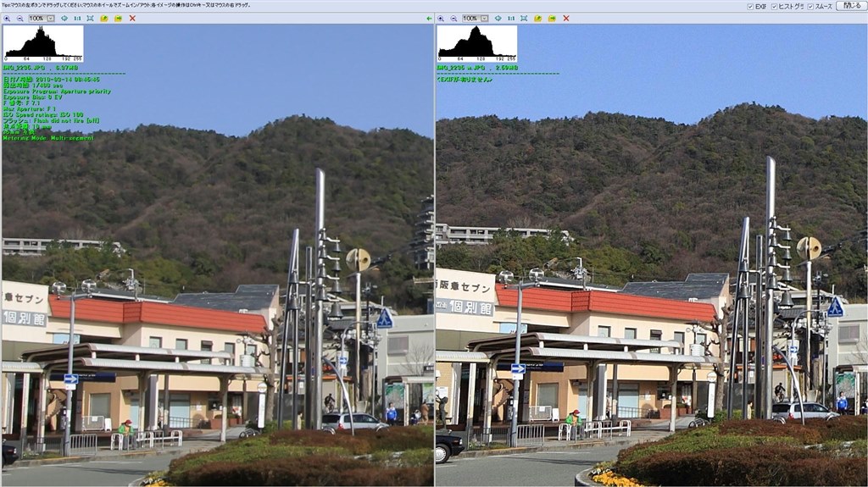The height and width of the screenshot is (487, 868).
Task: Click the histogram thumbnail in left pane
Action: pyautogui.click(x=43, y=43)
